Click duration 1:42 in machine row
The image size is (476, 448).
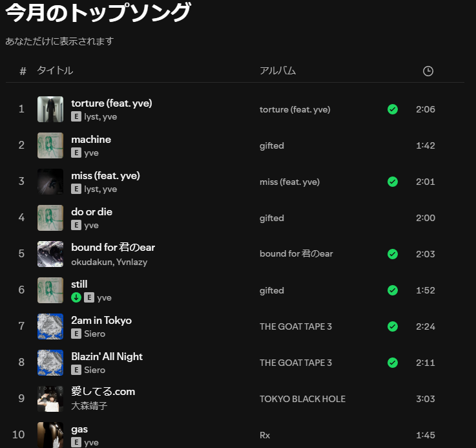426,145
